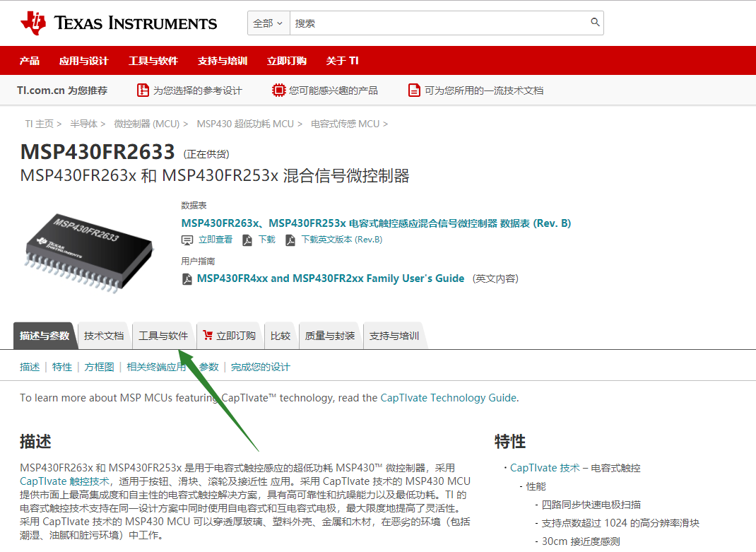
Task: Go to TI 主页 breadcrumb
Action: [x=39, y=124]
